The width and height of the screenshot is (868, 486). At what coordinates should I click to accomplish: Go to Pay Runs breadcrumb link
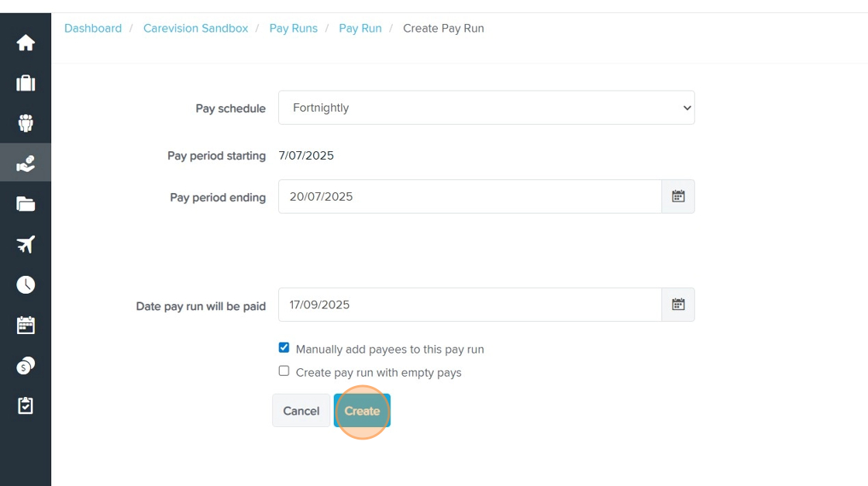293,29
